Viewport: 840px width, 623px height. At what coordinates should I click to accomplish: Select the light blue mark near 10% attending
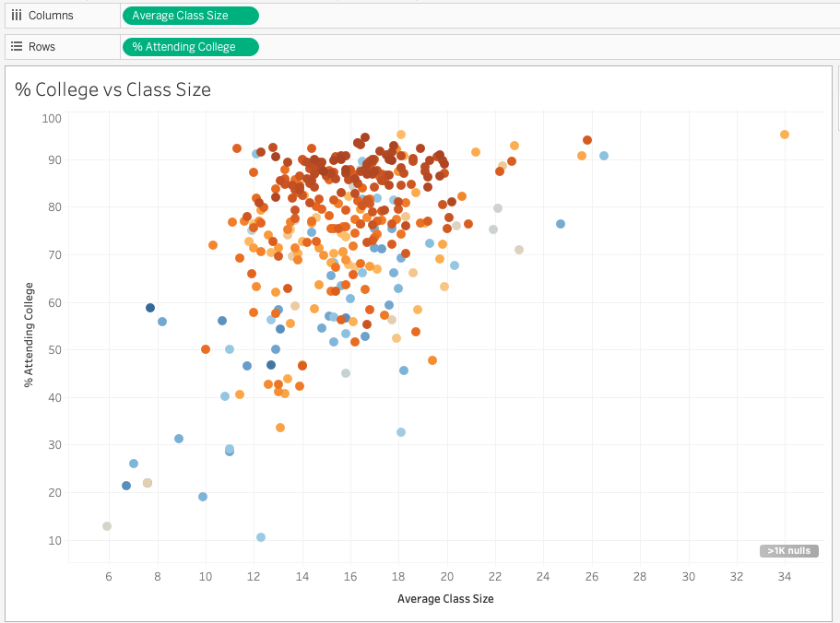(261, 537)
